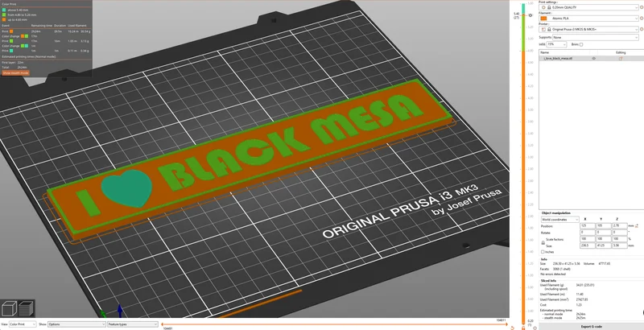Click the Scale factors Z field

click(620, 239)
